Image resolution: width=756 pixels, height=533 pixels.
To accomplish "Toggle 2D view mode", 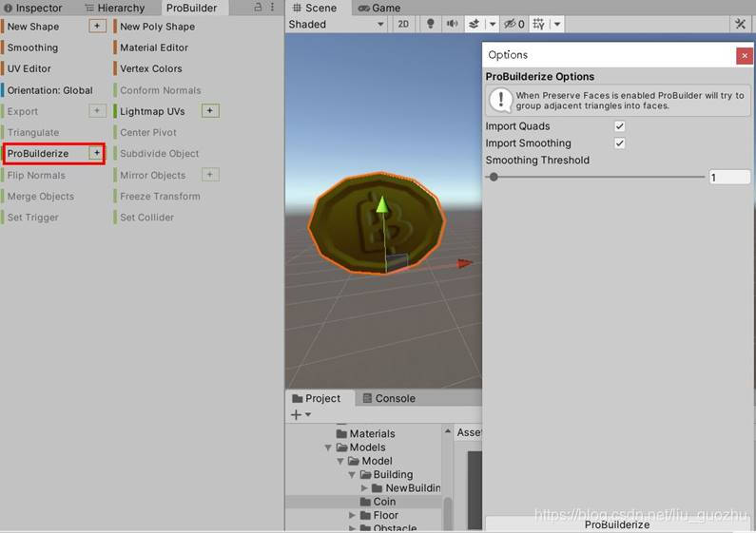I will pyautogui.click(x=403, y=24).
